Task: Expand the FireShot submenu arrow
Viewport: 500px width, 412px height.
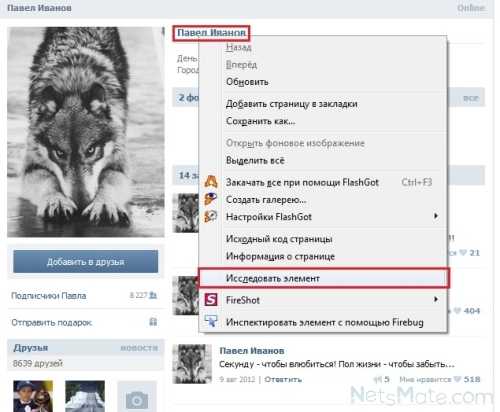Action: (436, 299)
